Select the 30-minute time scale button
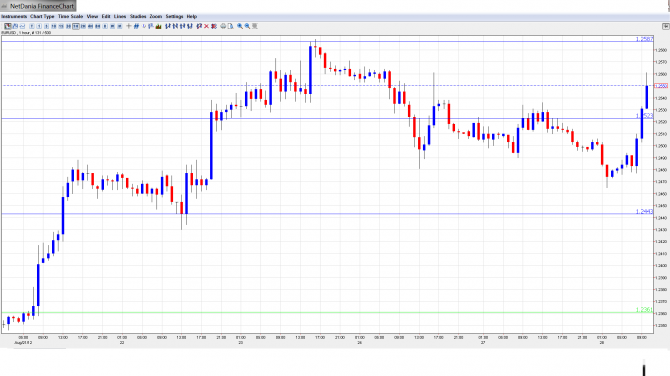 coord(68,26)
